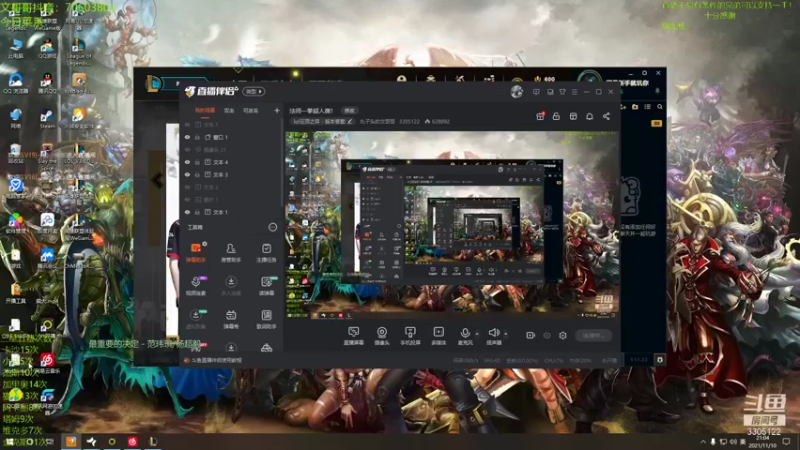Add 手机投屏 phone casting source
The height and width of the screenshot is (450, 800).
pyautogui.click(x=410, y=336)
